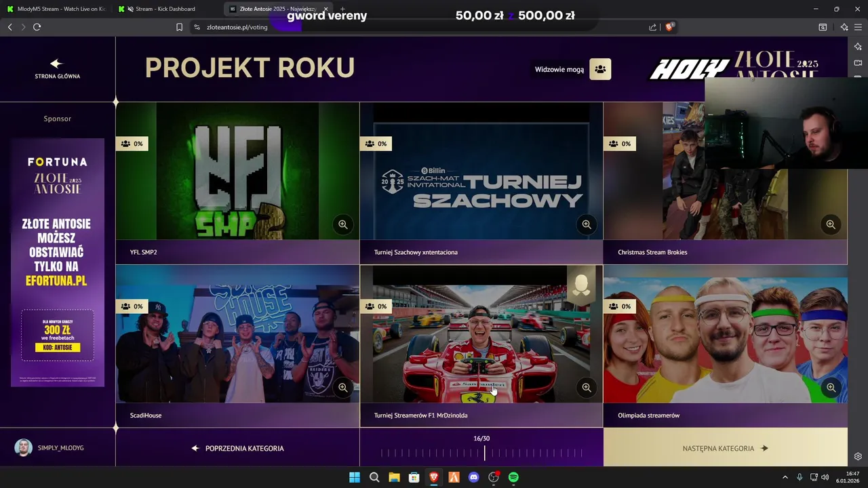The width and height of the screenshot is (868, 488).
Task: Zoom the Turniej Streamerów F1 image
Action: tap(587, 388)
